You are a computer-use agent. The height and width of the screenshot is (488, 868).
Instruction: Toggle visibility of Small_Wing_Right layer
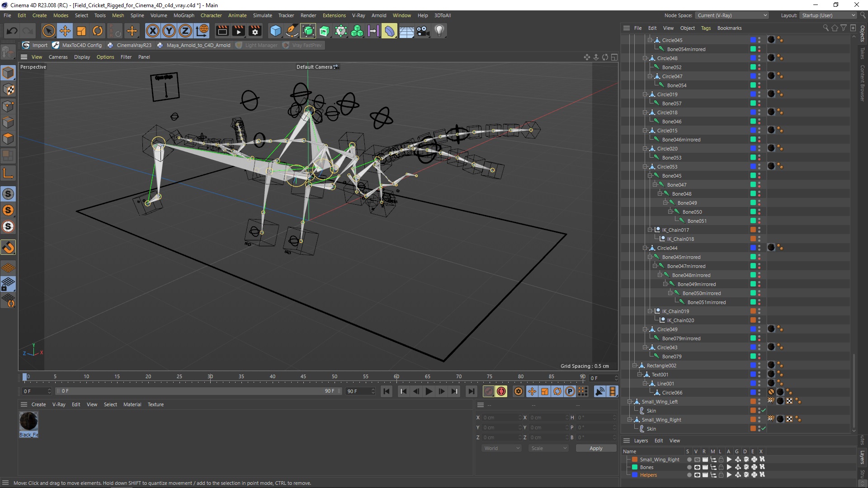pyautogui.click(x=697, y=460)
